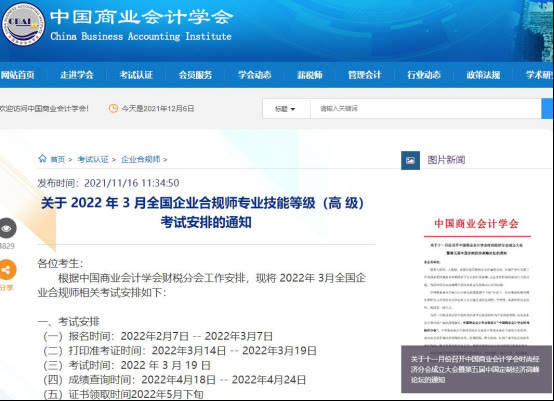Open the 标题 search type dropdown
This screenshot has height=401, width=554.
tap(285, 109)
